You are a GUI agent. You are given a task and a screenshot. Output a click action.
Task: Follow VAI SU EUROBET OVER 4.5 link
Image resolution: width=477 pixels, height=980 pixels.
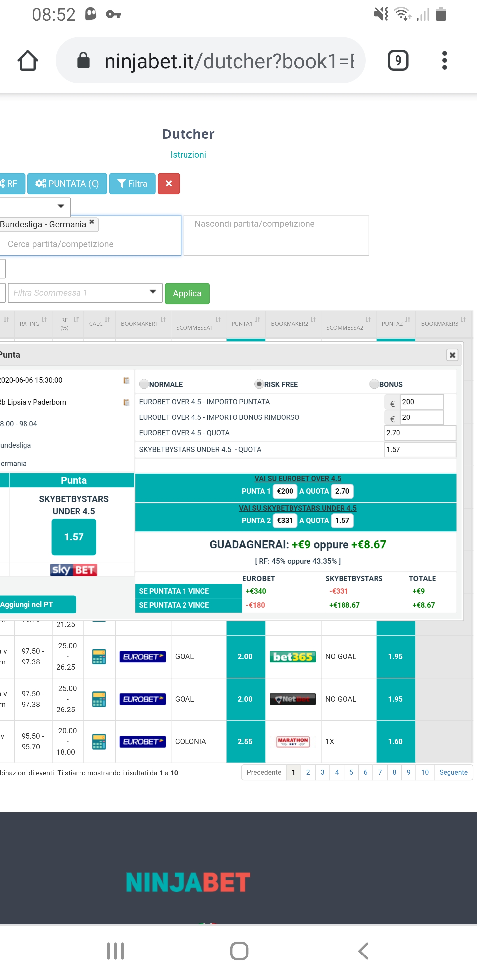[298, 479]
